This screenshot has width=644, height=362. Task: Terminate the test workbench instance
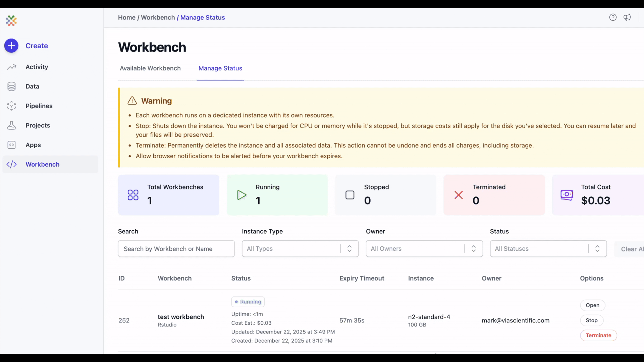[598, 335]
